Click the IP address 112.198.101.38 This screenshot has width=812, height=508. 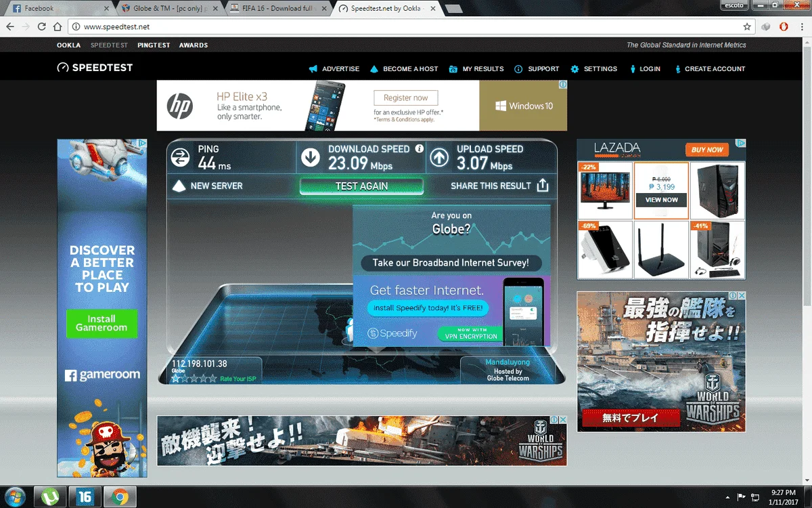(199, 364)
